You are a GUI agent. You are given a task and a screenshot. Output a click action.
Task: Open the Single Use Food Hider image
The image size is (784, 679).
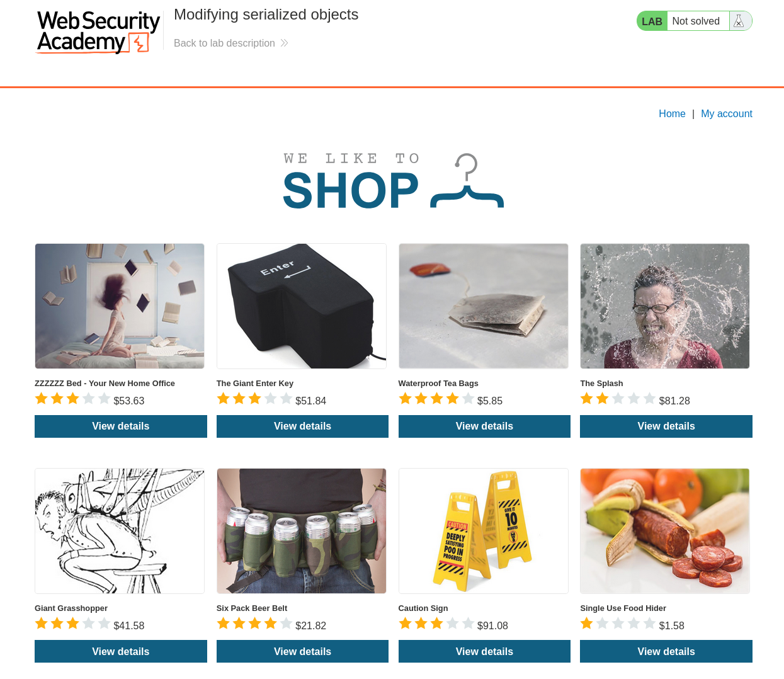tap(665, 531)
